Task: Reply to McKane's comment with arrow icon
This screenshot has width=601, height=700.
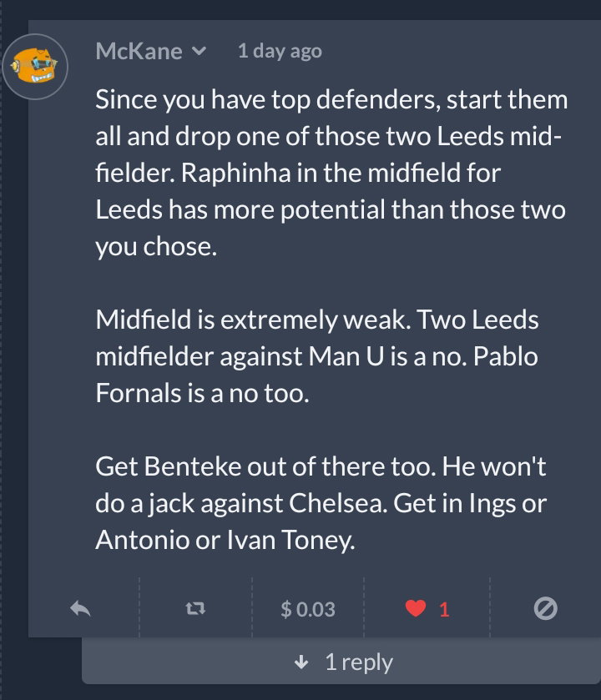Action: pyautogui.click(x=81, y=608)
